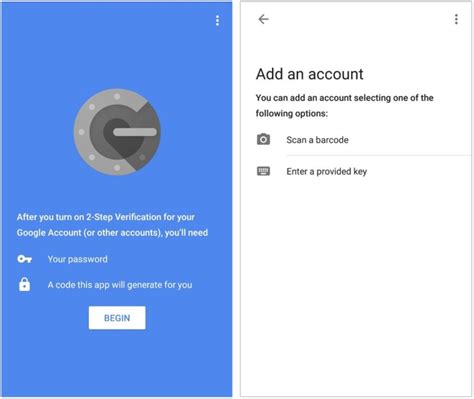Click the Add an account heading

310,74
